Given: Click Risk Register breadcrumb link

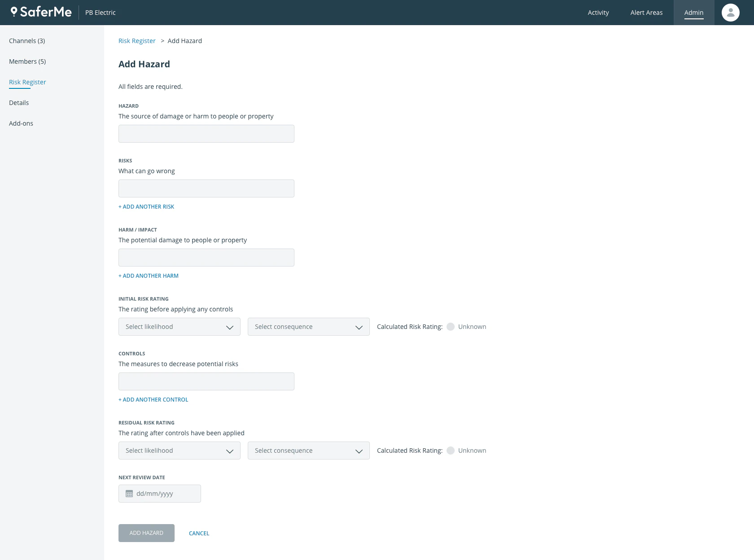Looking at the screenshot, I should coord(137,41).
